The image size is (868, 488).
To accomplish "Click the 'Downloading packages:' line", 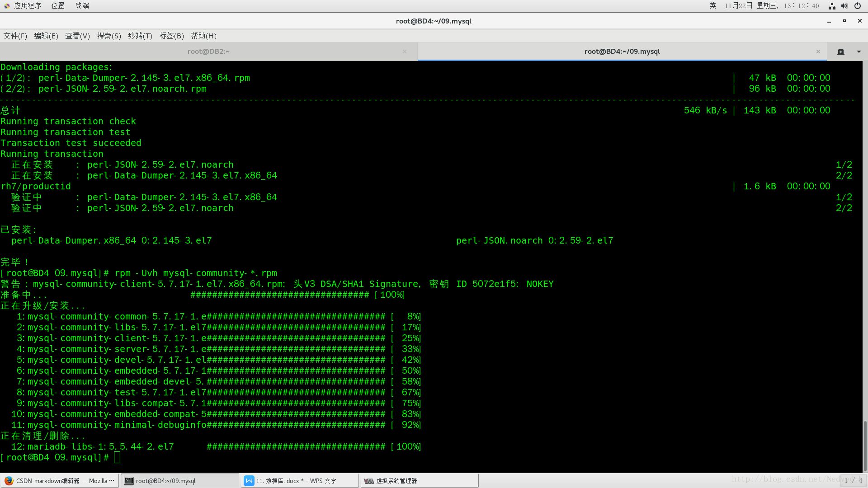I will pyautogui.click(x=57, y=67).
